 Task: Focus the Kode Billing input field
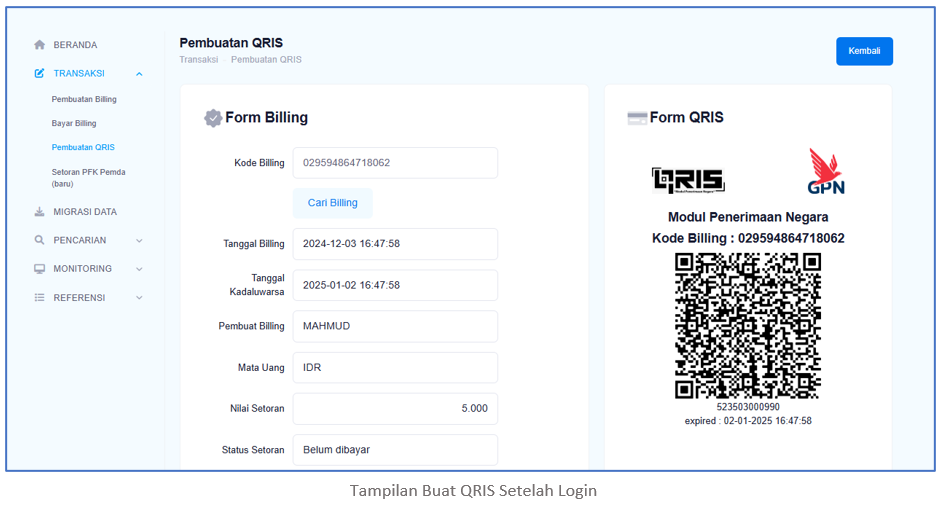(x=395, y=163)
